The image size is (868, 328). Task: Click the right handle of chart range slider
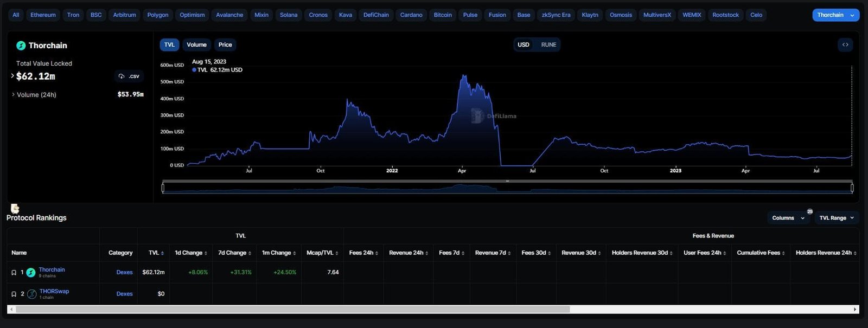click(x=852, y=188)
